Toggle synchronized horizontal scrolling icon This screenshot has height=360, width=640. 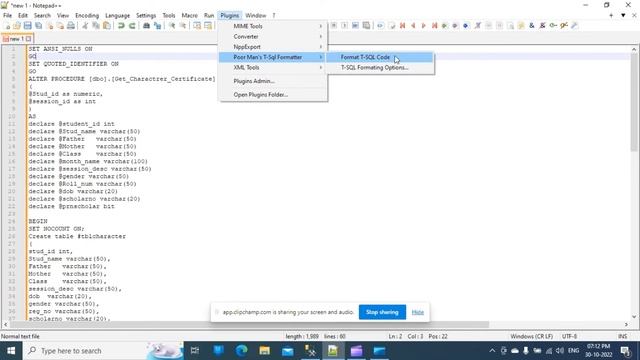208,26
